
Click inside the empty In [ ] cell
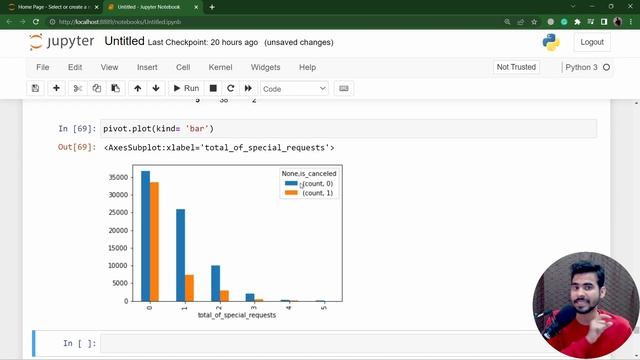(349, 343)
